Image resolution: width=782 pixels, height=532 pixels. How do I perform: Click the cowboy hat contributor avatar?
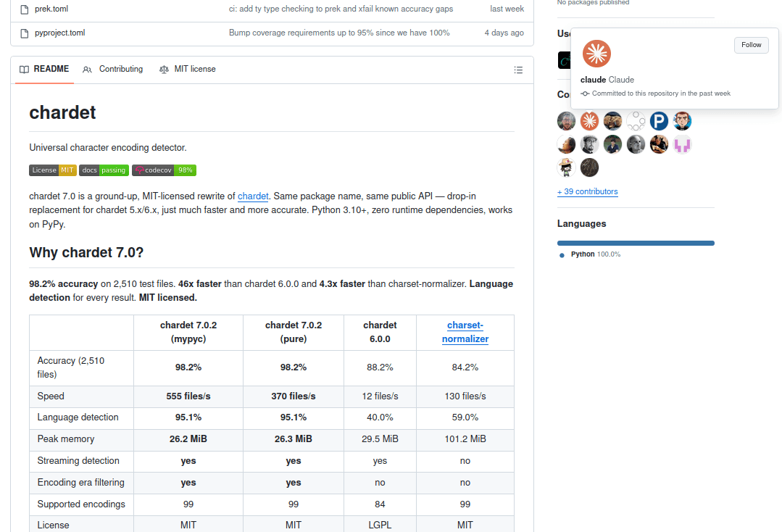click(x=566, y=167)
